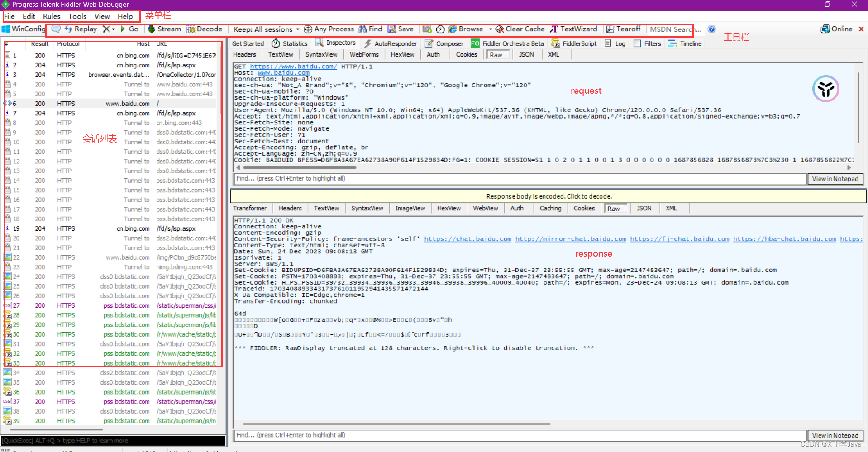Click Response body is encoded decode bar
868x452 pixels.
[x=548, y=196]
